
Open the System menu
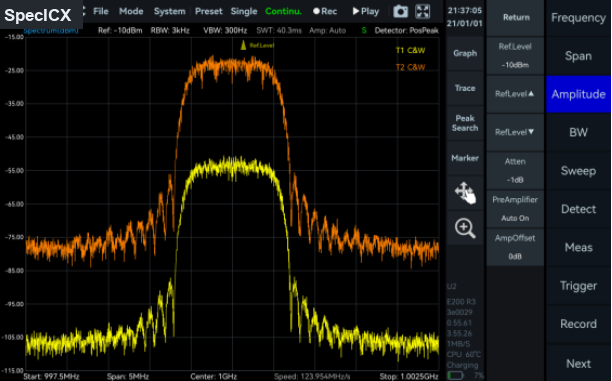pyautogui.click(x=169, y=11)
